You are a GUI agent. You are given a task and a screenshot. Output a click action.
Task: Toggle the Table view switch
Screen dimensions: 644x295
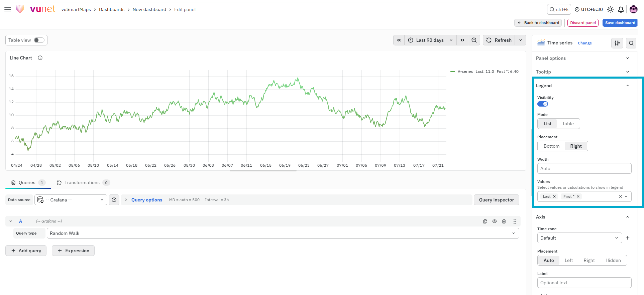pyautogui.click(x=39, y=40)
